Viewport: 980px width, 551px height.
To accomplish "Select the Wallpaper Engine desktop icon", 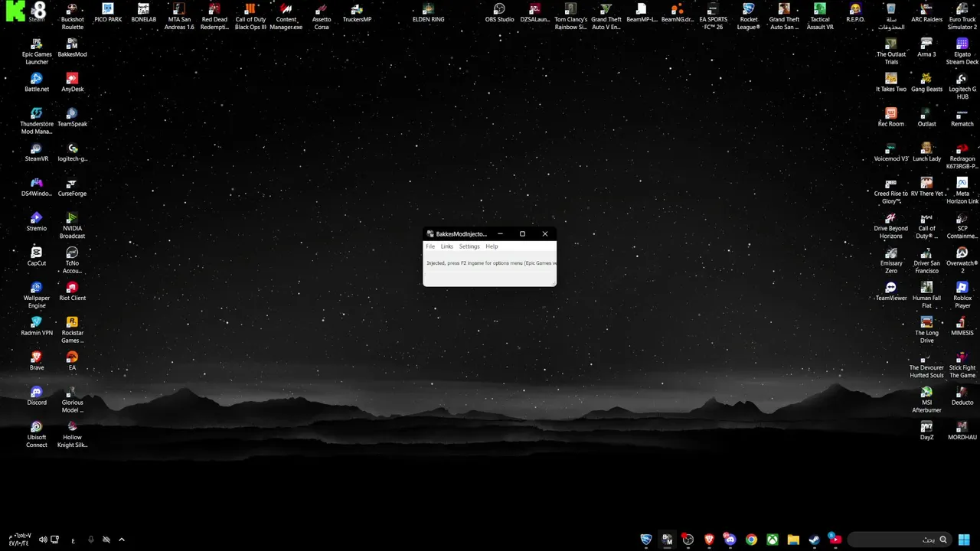I will (x=37, y=295).
